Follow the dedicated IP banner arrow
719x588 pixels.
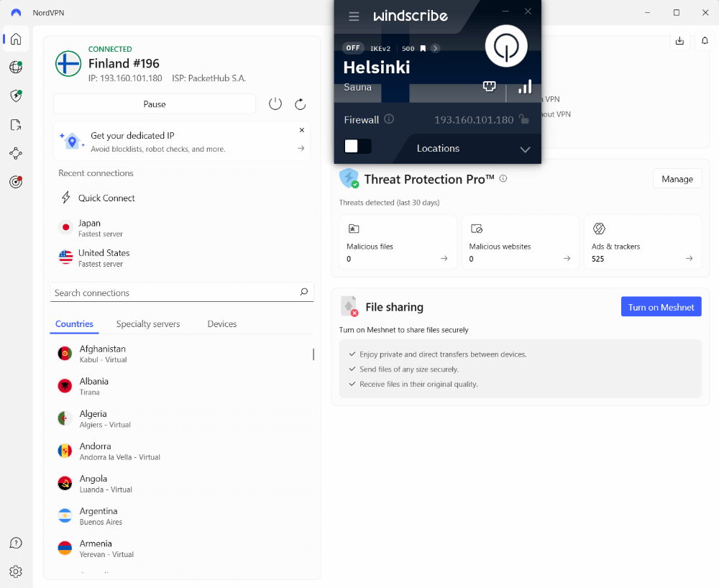pos(301,149)
